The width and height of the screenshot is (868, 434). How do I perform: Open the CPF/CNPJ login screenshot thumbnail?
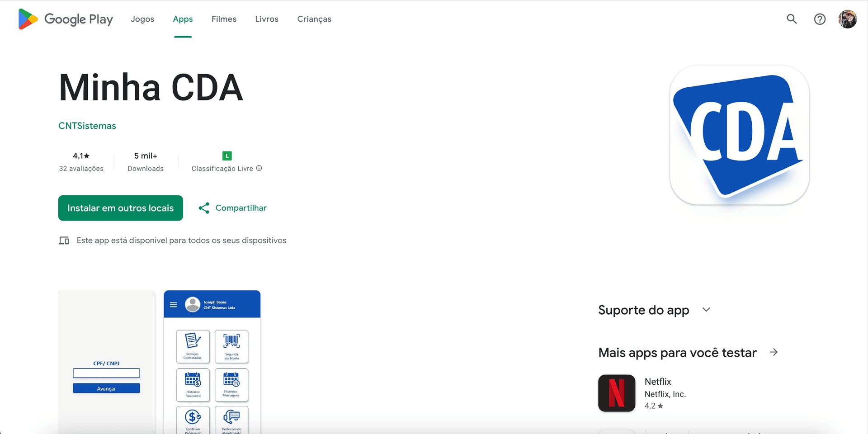click(107, 362)
